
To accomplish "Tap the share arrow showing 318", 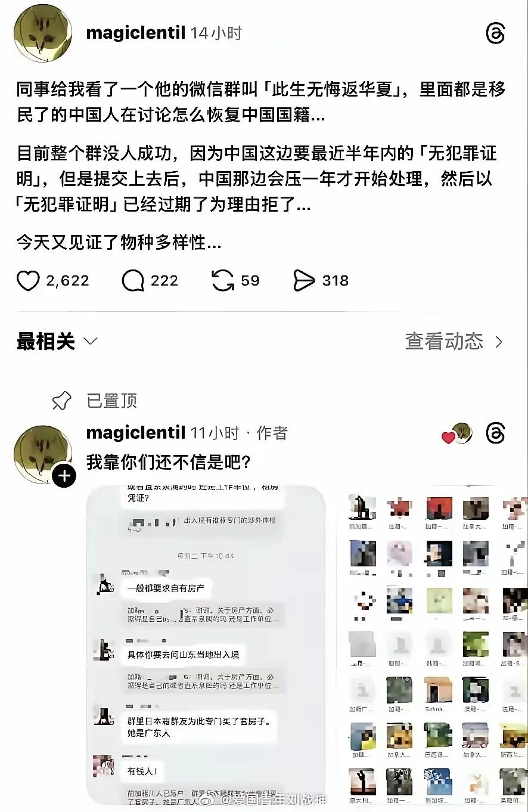I will point(304,281).
